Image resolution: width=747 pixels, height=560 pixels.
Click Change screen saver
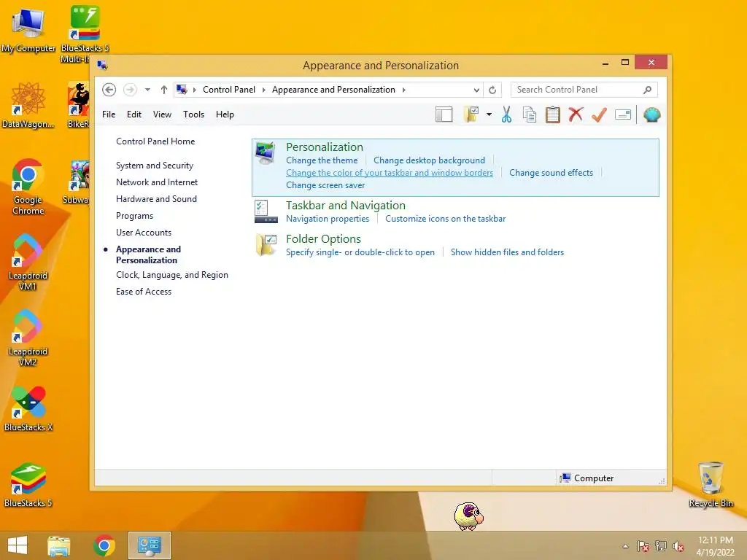[x=325, y=185]
